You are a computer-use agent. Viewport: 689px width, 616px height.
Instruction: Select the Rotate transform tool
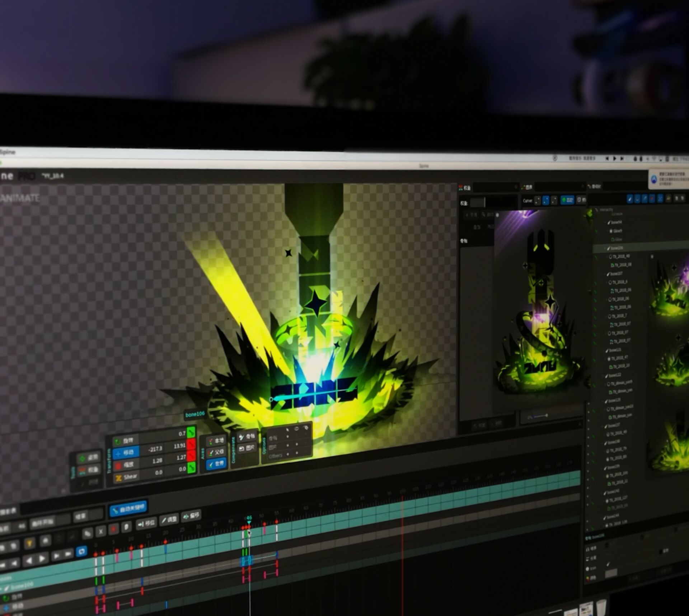[124, 441]
